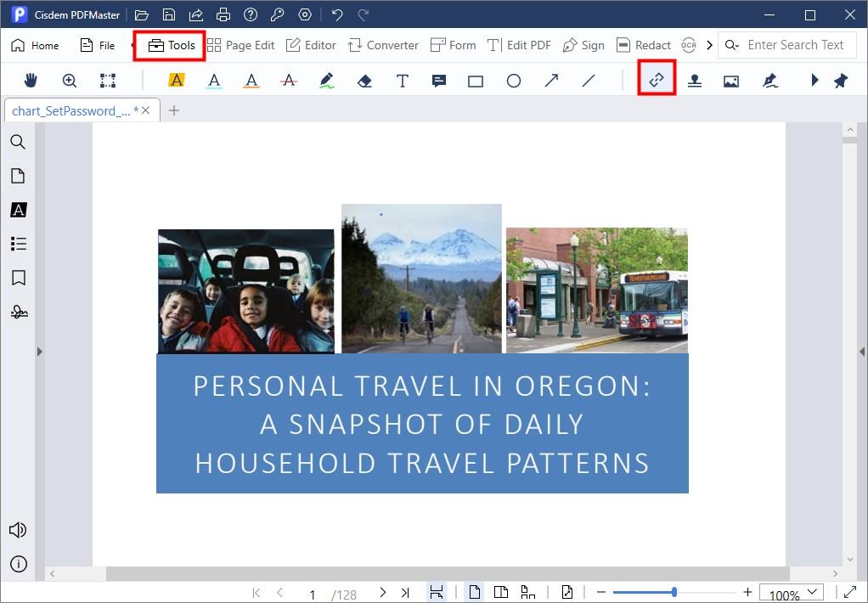Click the yellow Highlight text tool
The image size is (868, 603).
coord(177,81)
